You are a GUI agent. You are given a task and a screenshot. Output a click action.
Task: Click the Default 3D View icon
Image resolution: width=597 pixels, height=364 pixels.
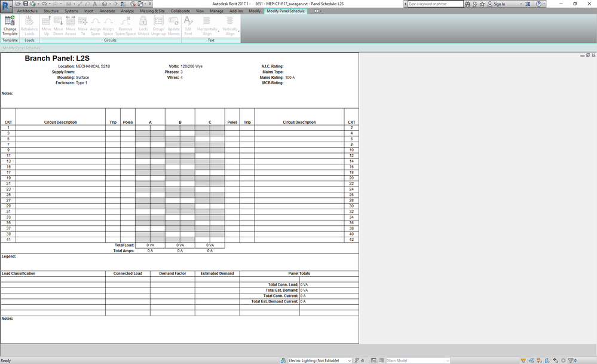[x=105, y=4]
